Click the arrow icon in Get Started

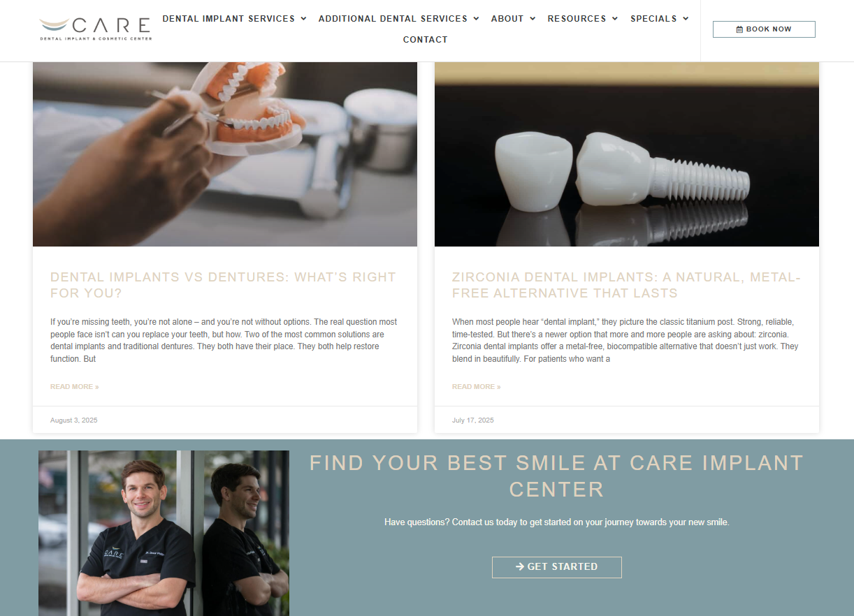click(520, 566)
